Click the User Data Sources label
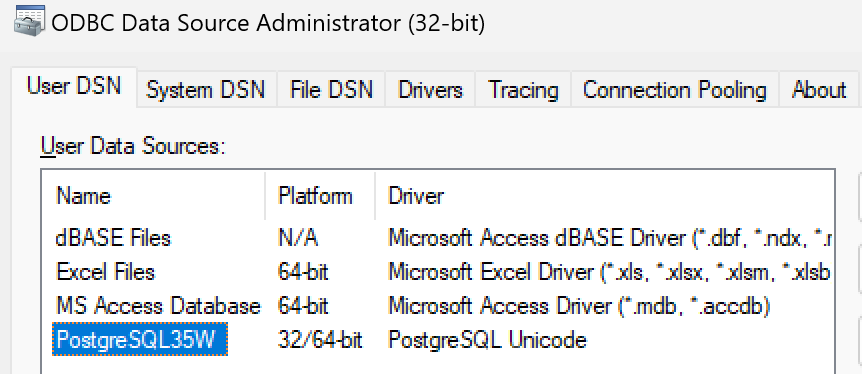Screen dimensions: 862x374 [x=133, y=146]
